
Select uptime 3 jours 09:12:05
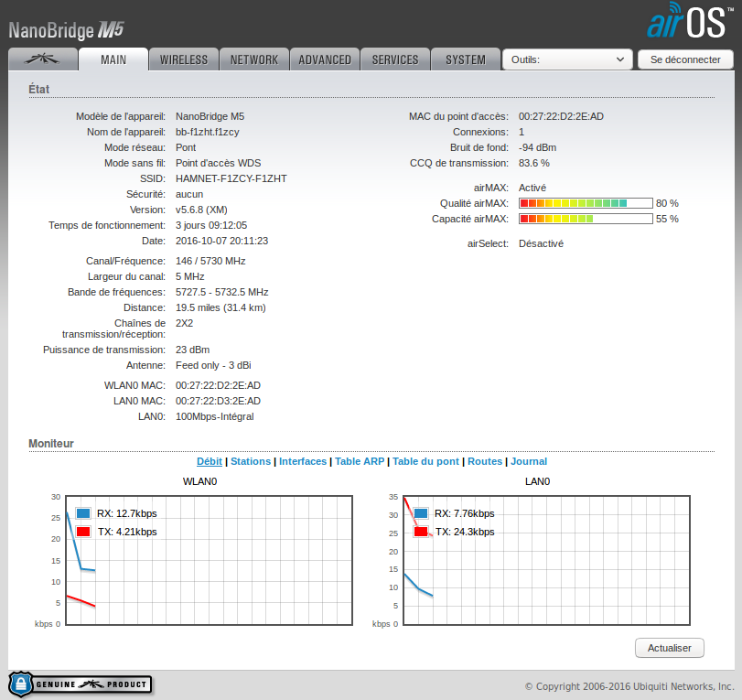point(211,225)
